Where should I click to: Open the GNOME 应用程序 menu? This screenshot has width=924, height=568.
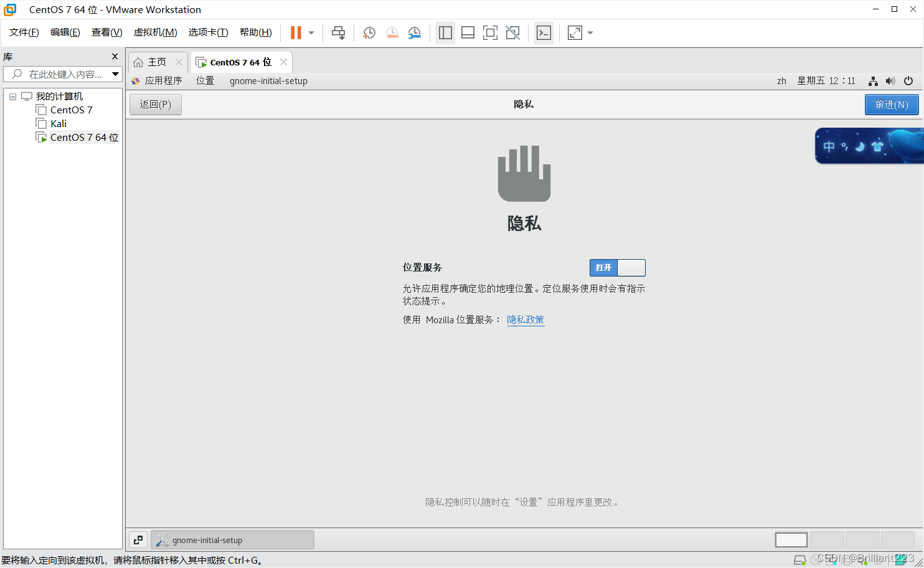157,81
